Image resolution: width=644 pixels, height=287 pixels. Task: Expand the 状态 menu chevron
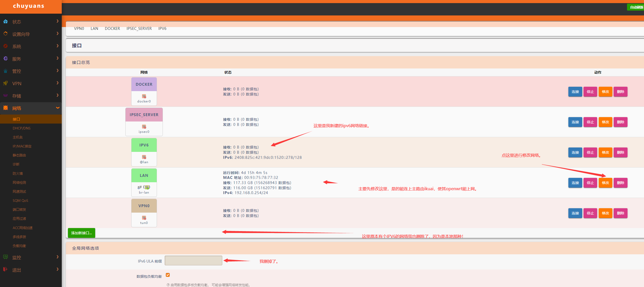[x=58, y=21]
